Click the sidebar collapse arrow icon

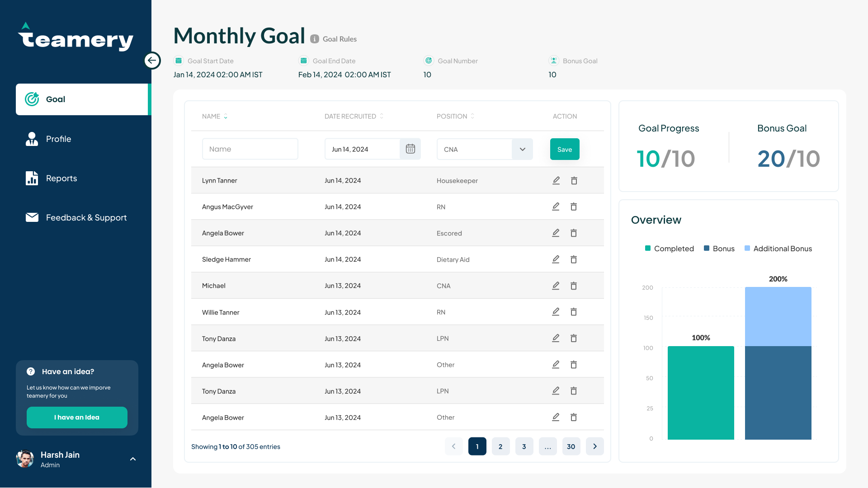tap(152, 60)
